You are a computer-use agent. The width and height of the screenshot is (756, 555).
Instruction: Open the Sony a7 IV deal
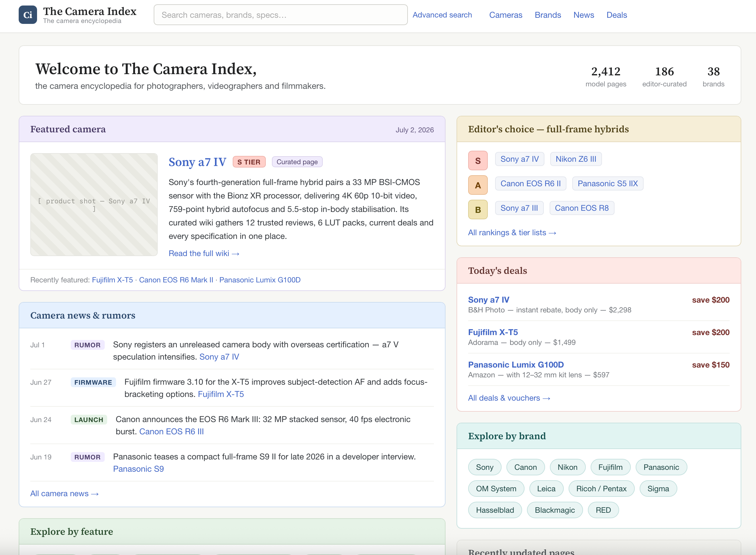tap(489, 300)
